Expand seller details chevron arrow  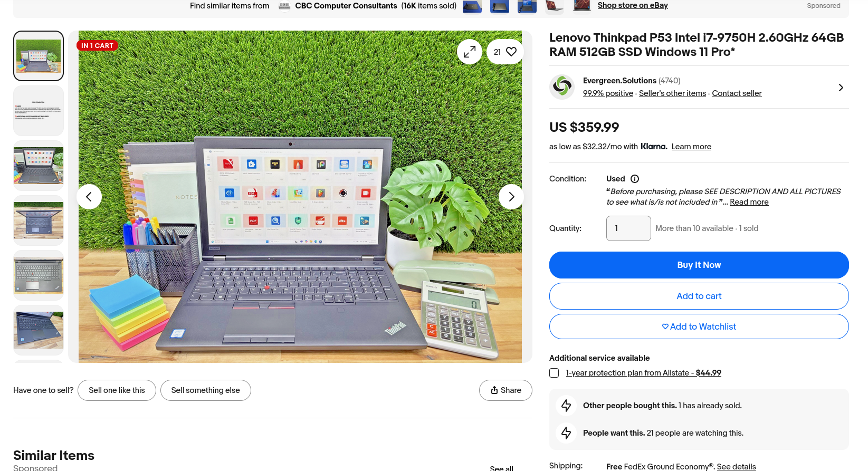(841, 88)
